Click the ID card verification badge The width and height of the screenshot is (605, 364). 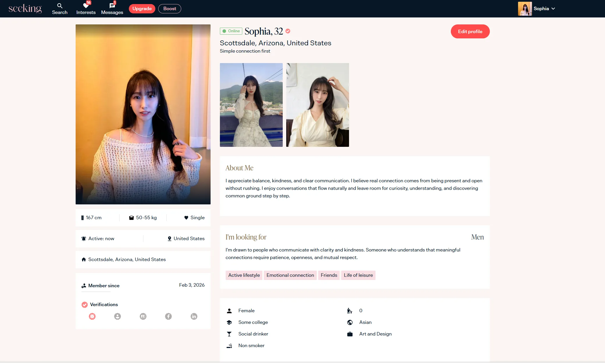pyautogui.click(x=143, y=316)
